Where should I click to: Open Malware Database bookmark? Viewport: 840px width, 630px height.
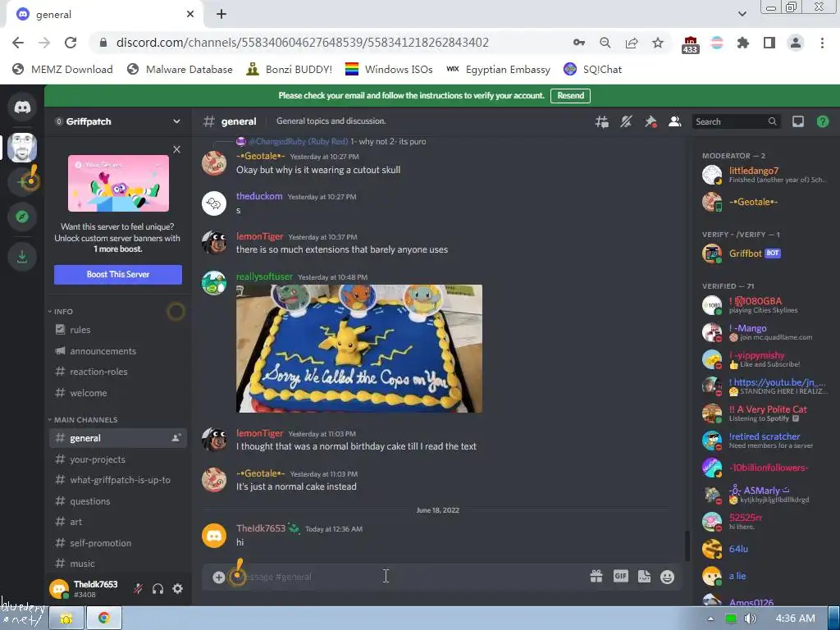(180, 69)
